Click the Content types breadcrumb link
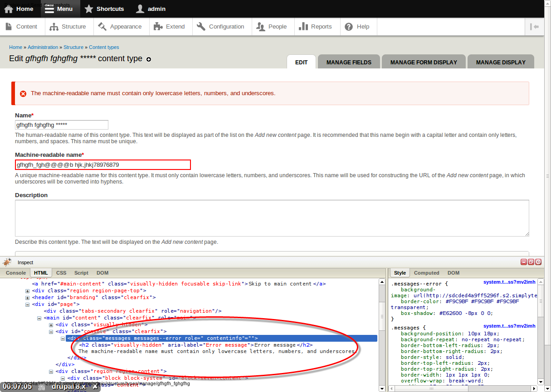551x392 pixels. pyautogui.click(x=104, y=47)
